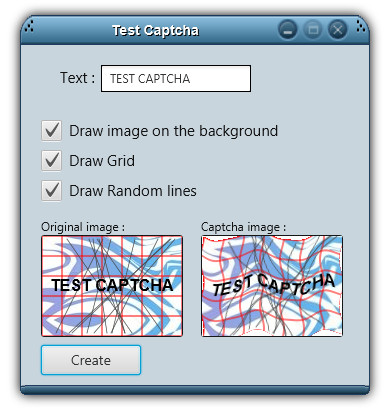Click the Original image : caption

[x=83, y=227]
